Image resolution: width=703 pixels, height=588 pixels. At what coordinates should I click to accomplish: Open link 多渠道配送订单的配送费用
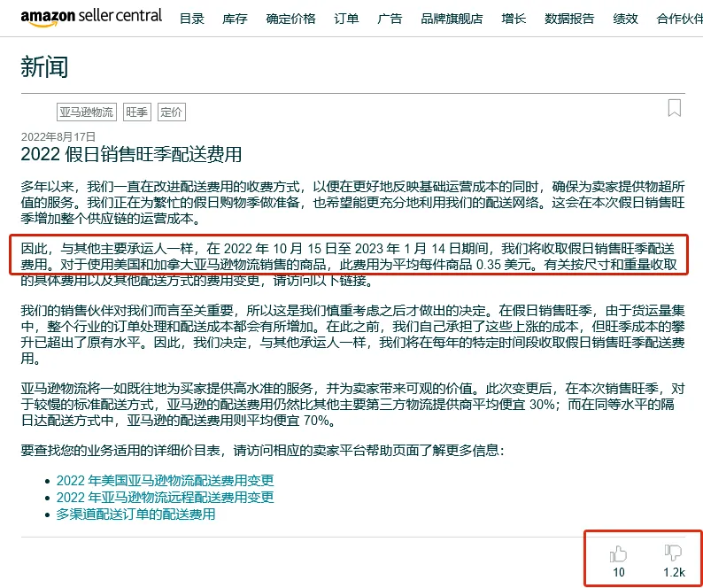click(135, 514)
